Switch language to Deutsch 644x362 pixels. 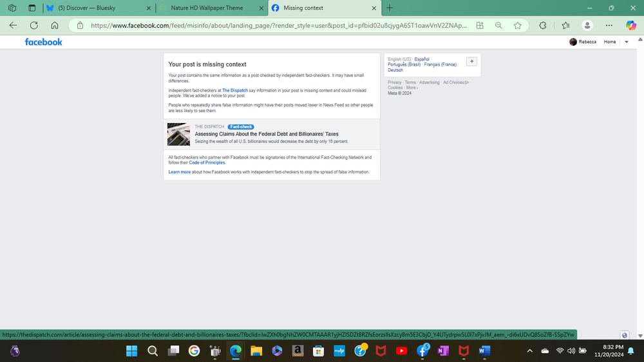pyautogui.click(x=395, y=70)
